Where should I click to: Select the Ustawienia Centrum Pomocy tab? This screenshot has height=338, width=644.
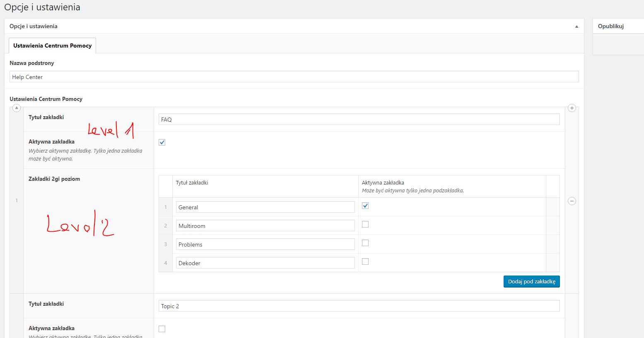click(52, 46)
